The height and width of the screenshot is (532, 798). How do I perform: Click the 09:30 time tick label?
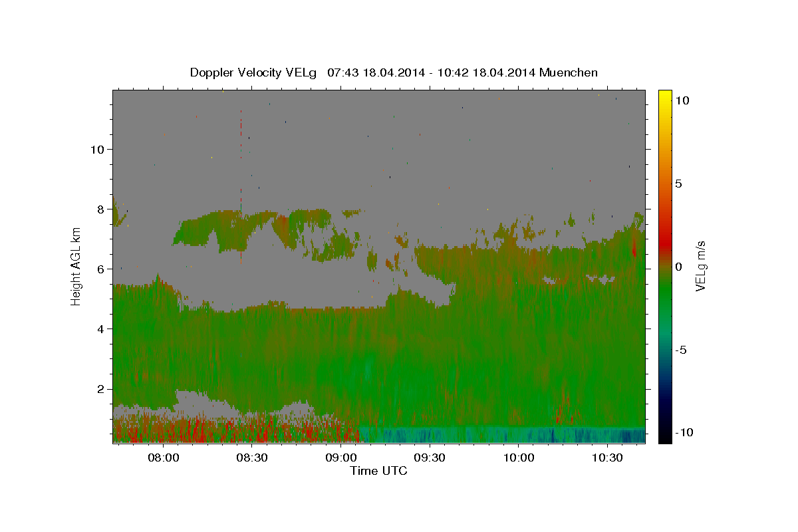click(x=430, y=458)
